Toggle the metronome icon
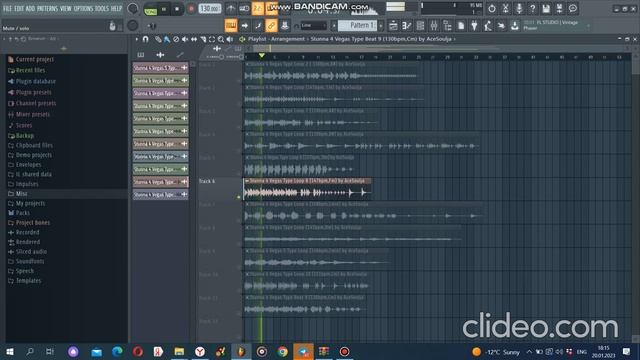Image resolution: width=640 pixels, height=360 pixels. pyautogui.click(x=231, y=9)
